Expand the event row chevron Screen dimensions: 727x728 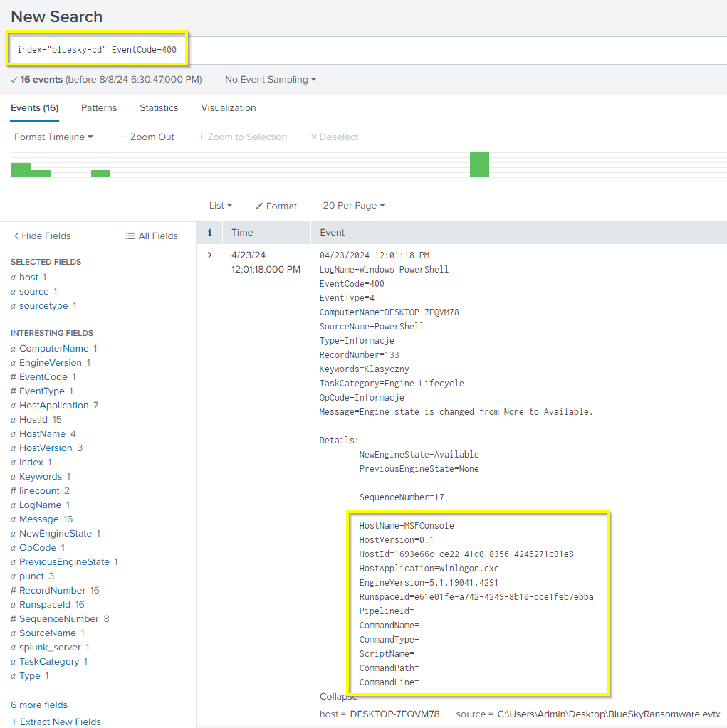click(209, 255)
